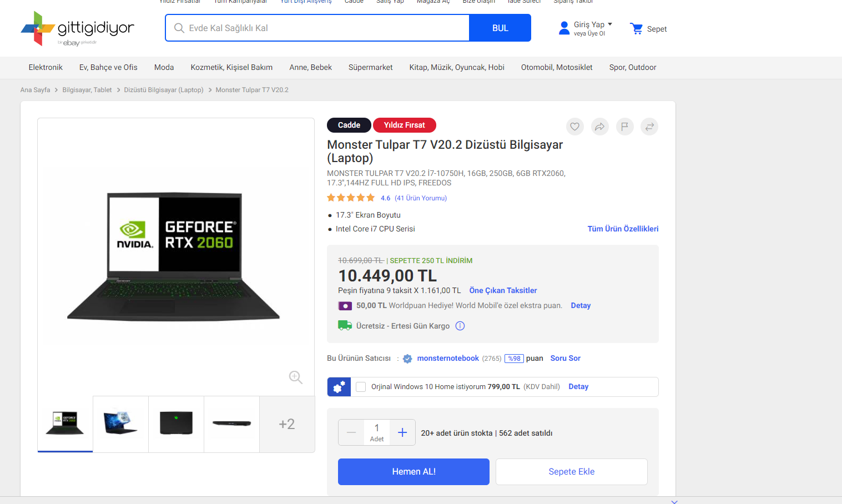The height and width of the screenshot is (504, 842).
Task: Open the Süpermarket category menu
Action: point(370,67)
